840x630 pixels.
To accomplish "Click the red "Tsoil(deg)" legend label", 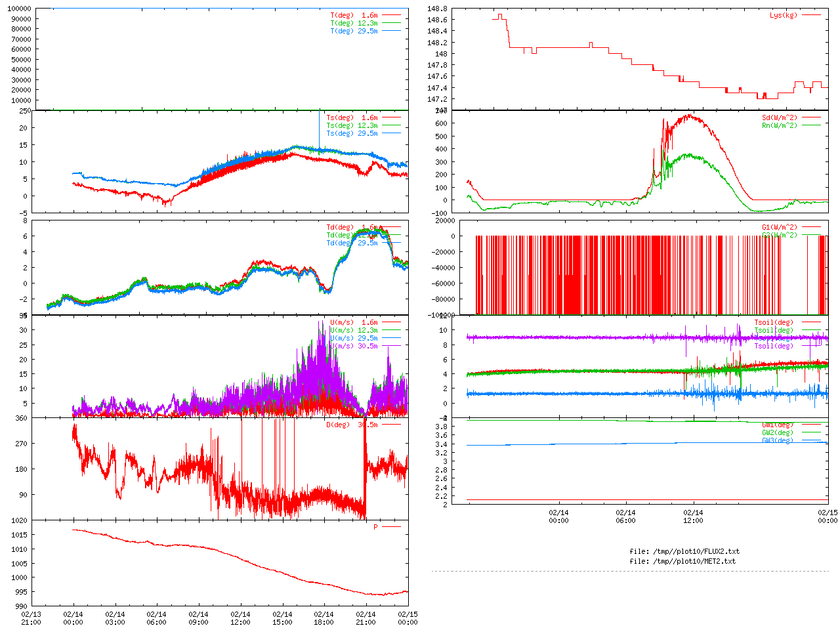I will click(774, 323).
